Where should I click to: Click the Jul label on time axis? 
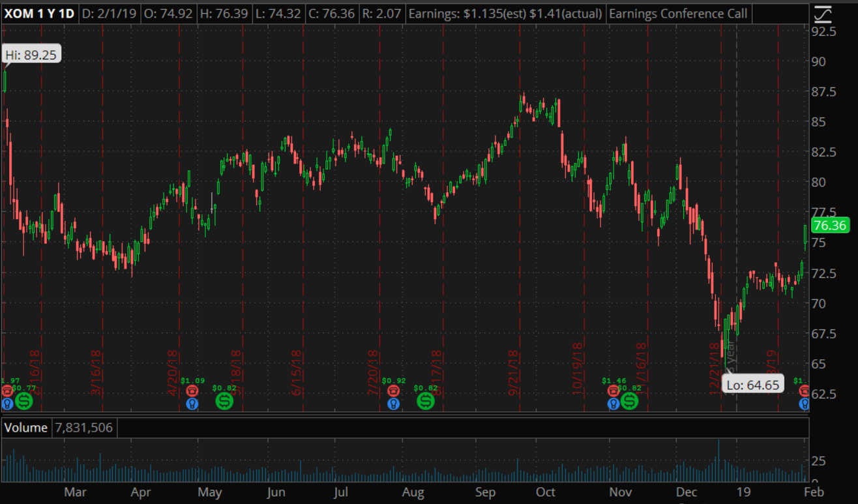(x=340, y=492)
